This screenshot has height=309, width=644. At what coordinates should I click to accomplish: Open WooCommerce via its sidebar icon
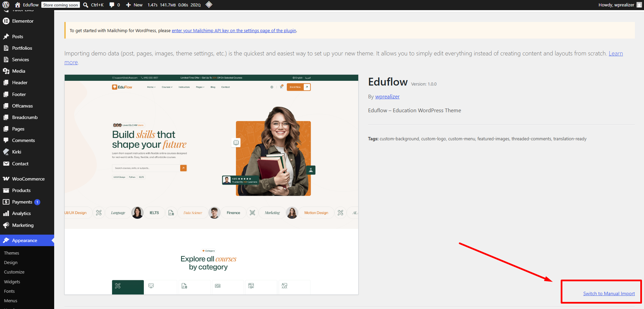click(x=6, y=179)
